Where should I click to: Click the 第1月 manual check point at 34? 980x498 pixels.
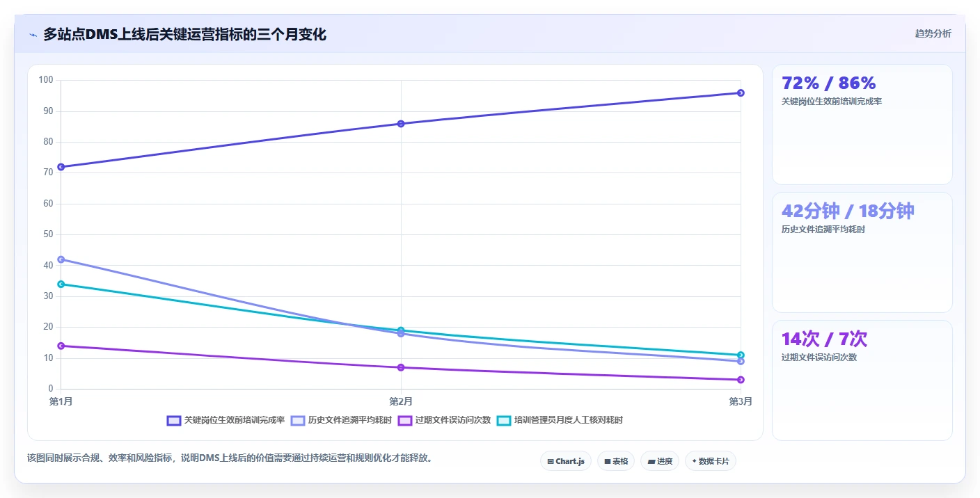point(61,284)
